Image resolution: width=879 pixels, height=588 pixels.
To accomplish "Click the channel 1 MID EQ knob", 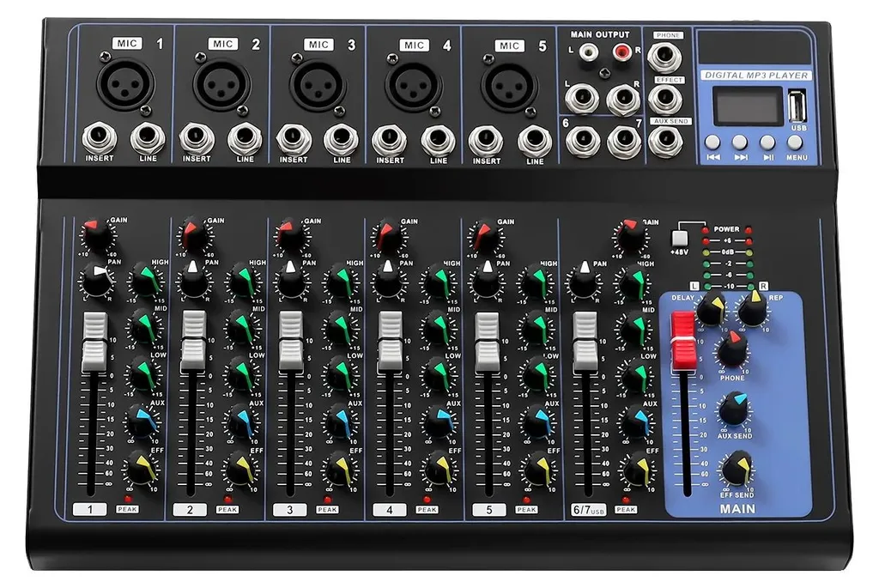I will pos(145,329).
